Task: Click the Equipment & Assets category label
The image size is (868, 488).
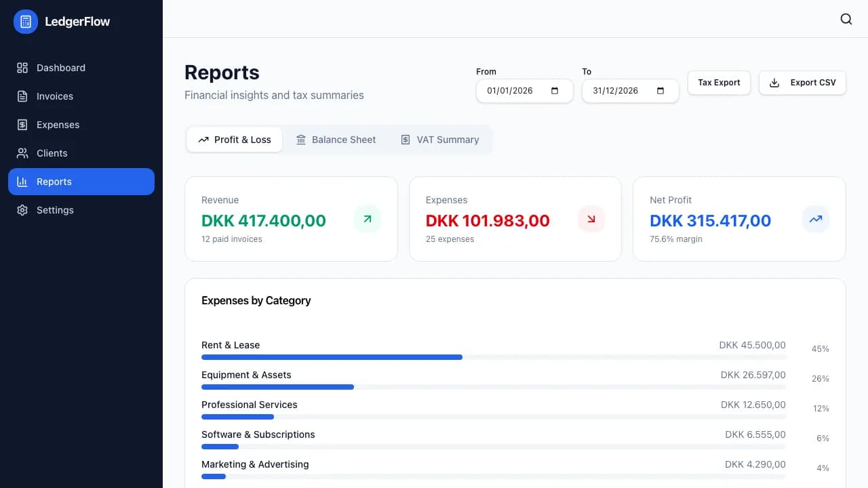Action: pos(246,375)
